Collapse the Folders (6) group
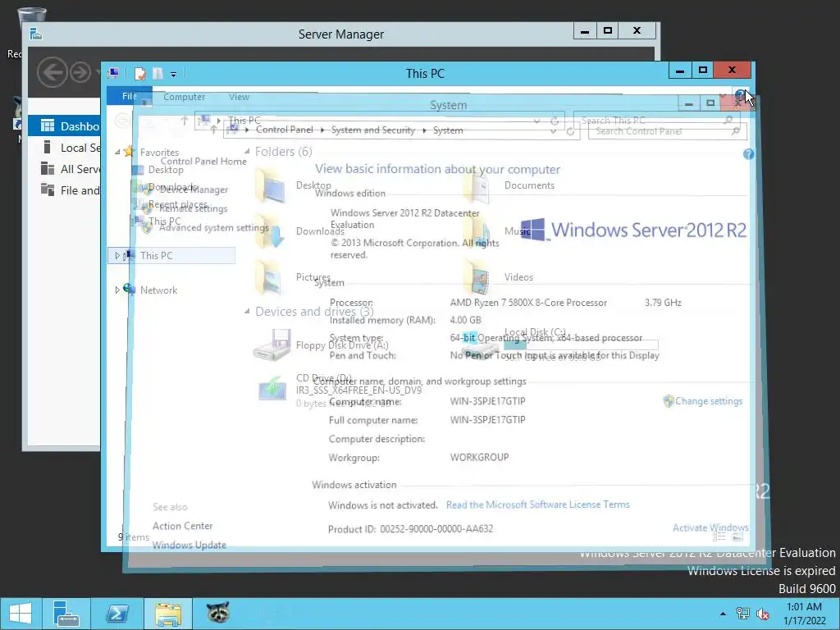This screenshot has width=840, height=630. point(247,152)
